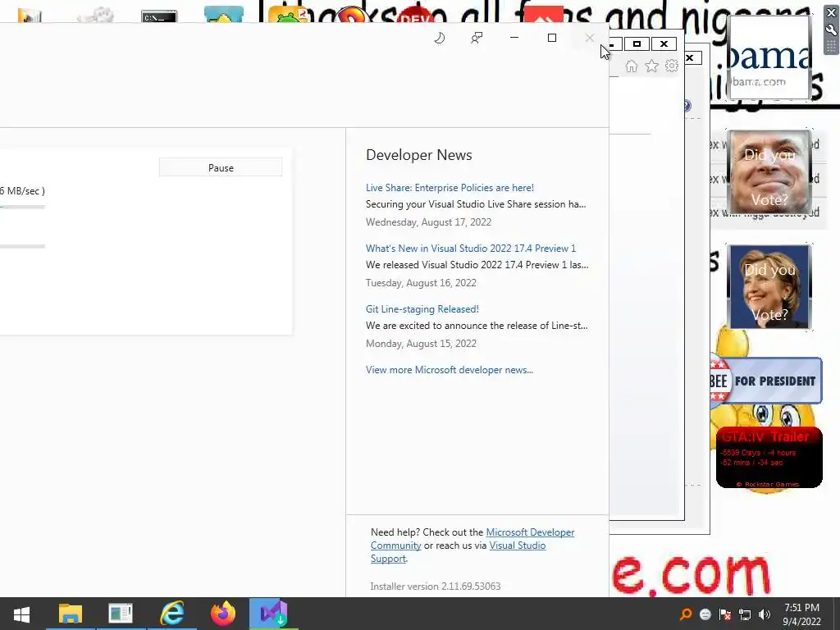Image resolution: width=840 pixels, height=630 pixels.
Task: Close the inner popup window behind Internet Explorer
Action: click(x=691, y=57)
